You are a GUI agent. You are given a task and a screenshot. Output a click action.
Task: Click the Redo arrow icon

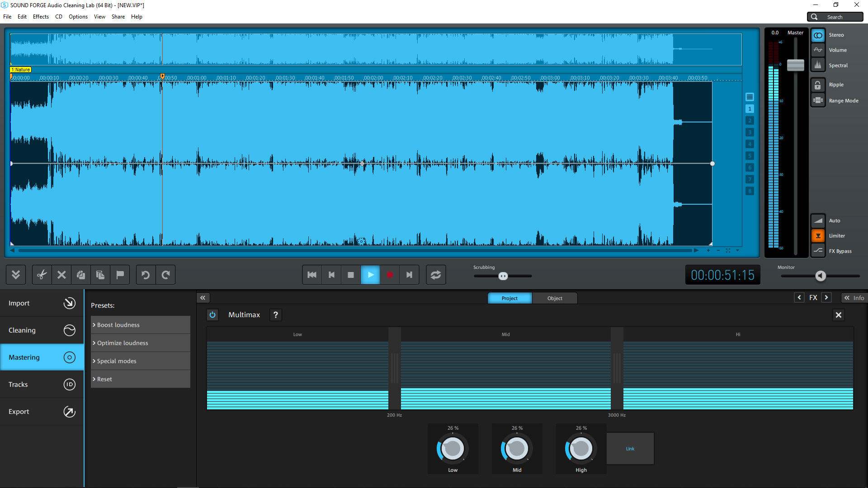(165, 275)
